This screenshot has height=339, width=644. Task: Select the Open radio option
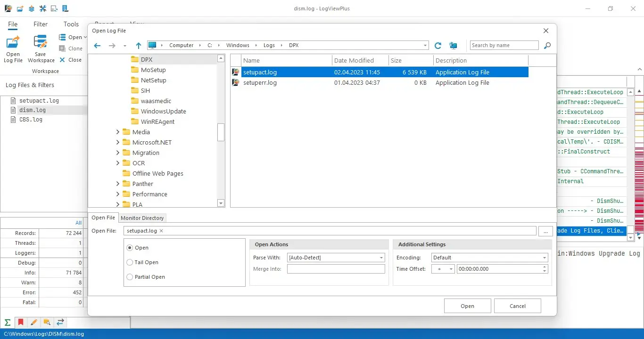[x=130, y=248]
